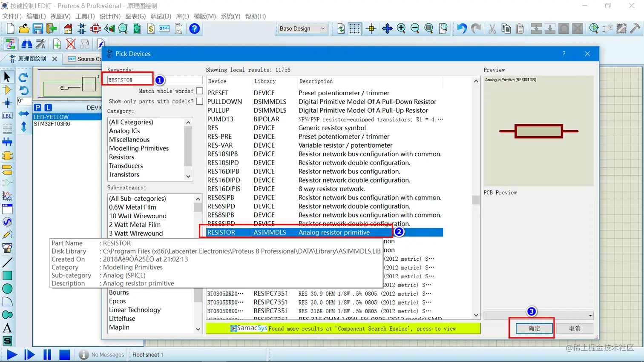644x362 pixels.
Task: Click the SamacSys Component Search Engine banner
Action: pyautogui.click(x=343, y=328)
